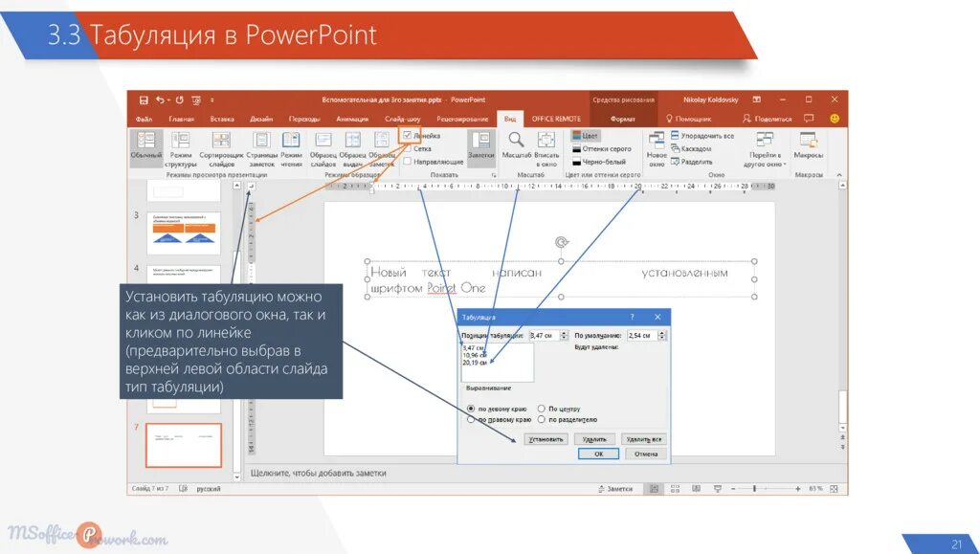Click Разделить in the Окно group
980x554 pixels.
point(691,162)
